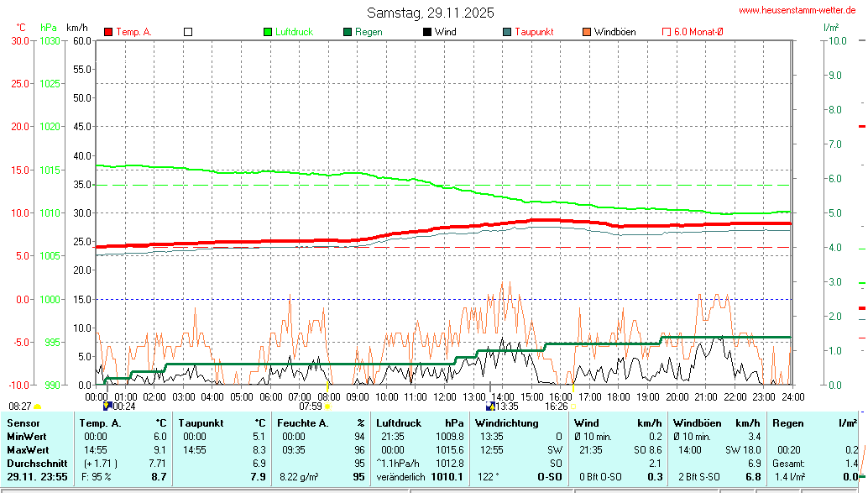This screenshot has width=868, height=493.
Task: Click the moonrise icon at 00:24
Action: 107,406
